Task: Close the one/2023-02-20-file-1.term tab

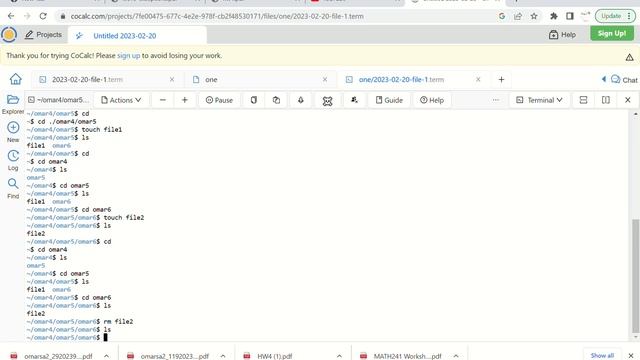Action: pos(478,80)
